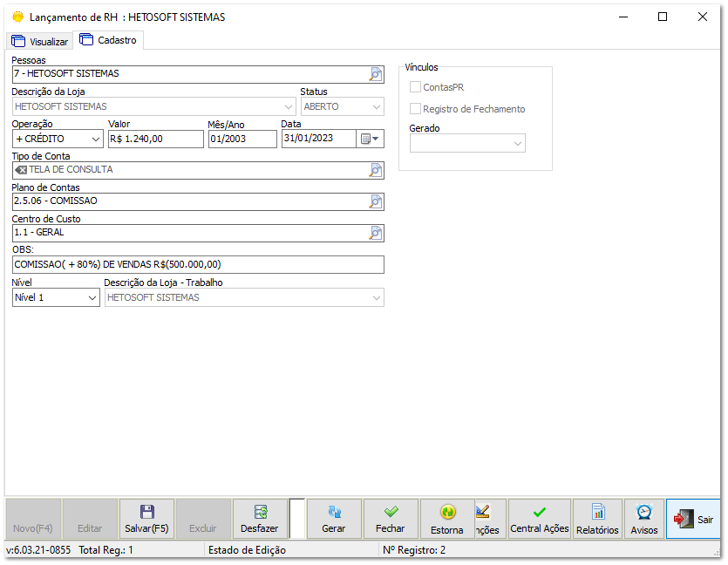Click into the OBS text field

coord(198,265)
